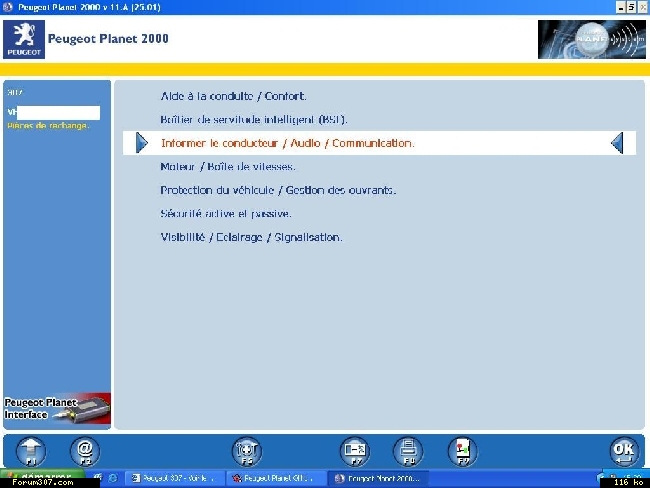Click the Peugeot lion logo
This screenshot has height=488, width=650.
[x=24, y=39]
